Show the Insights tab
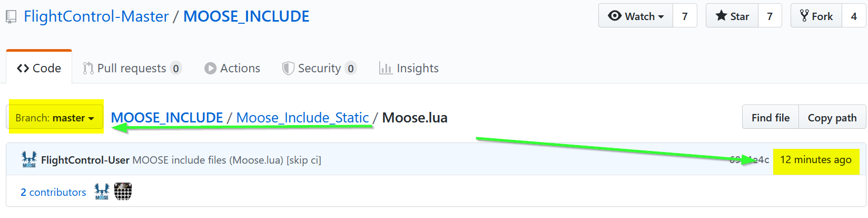Image resolution: width=868 pixels, height=218 pixels. pyautogui.click(x=409, y=68)
